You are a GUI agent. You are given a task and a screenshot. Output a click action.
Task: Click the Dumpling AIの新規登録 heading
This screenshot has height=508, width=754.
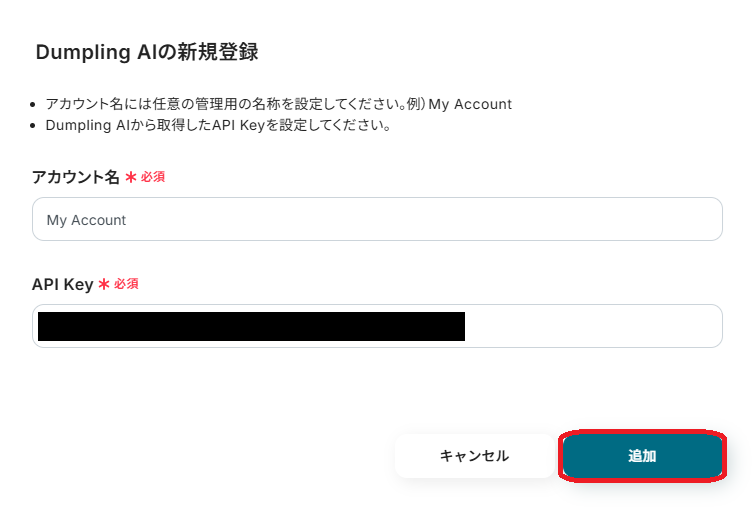147,53
